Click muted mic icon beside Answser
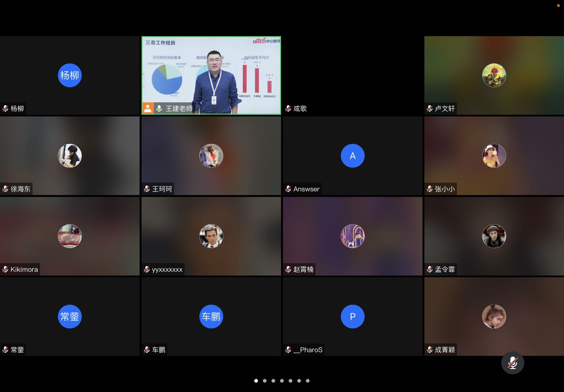 click(x=288, y=189)
